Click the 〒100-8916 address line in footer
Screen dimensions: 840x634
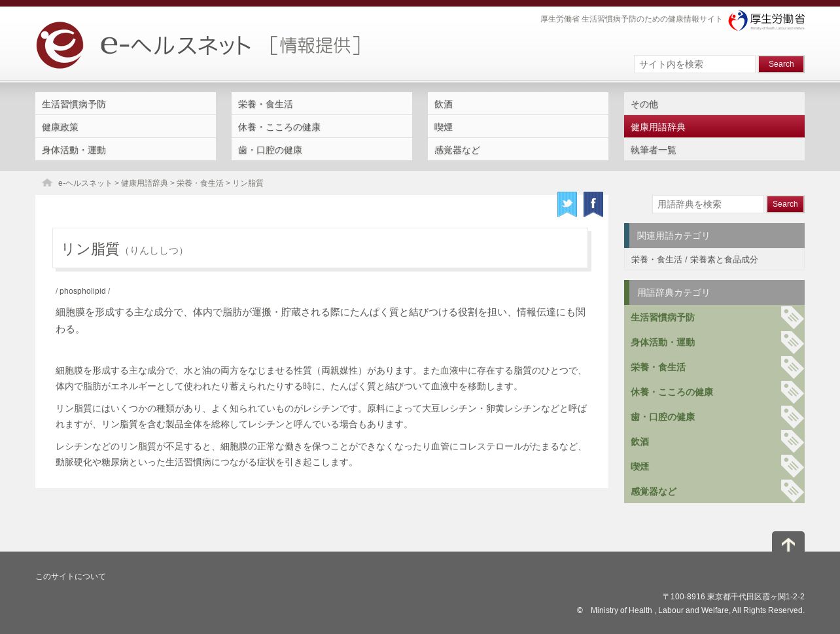[733, 597]
